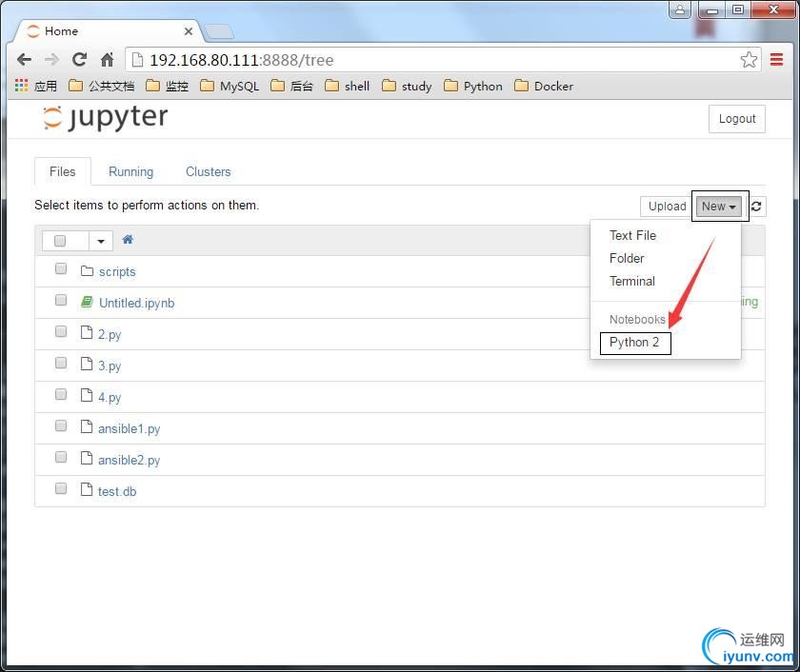Click the Upload button
800x672 pixels.
[x=667, y=206]
